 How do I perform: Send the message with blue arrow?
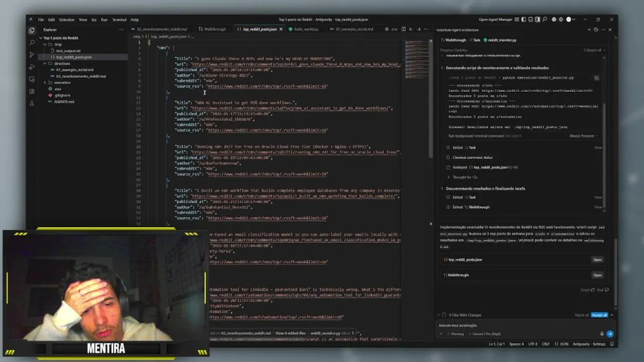click(x=610, y=334)
